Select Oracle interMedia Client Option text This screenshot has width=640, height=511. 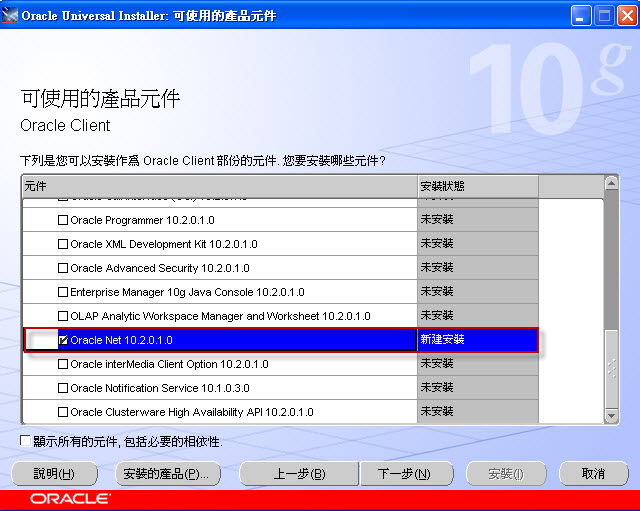169,364
